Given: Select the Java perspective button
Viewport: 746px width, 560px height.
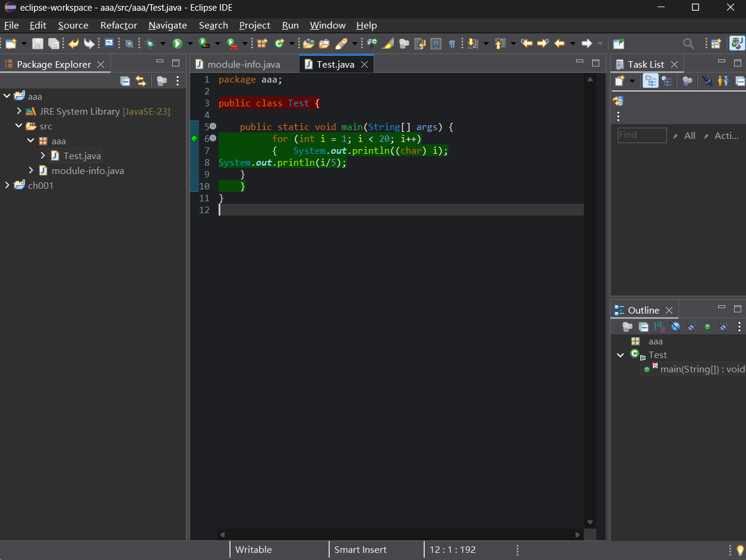Looking at the screenshot, I should [x=736, y=43].
